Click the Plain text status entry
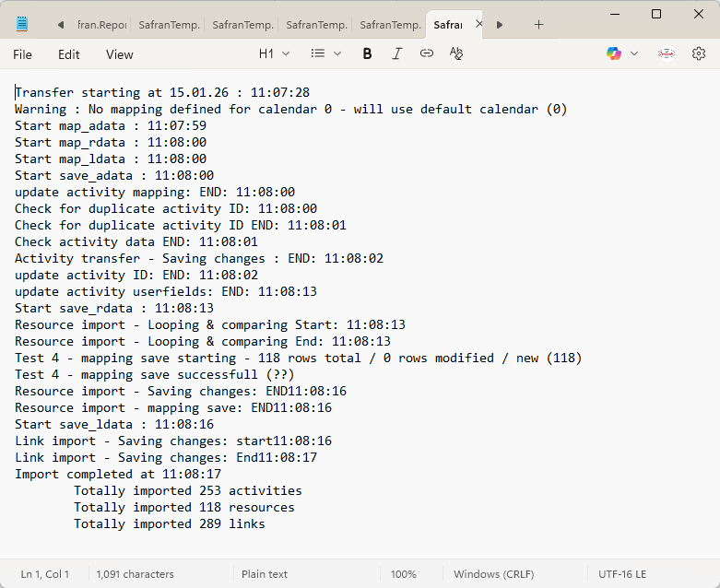This screenshot has width=720, height=588. [x=265, y=574]
